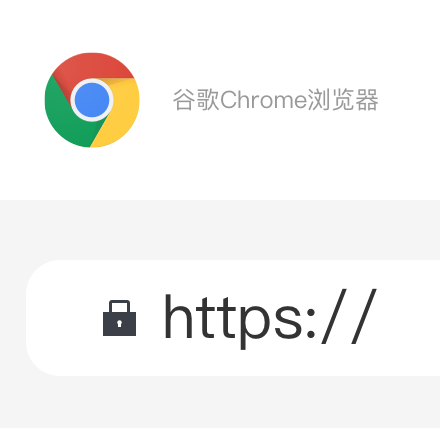
Task: Click the shackle of the padlock icon
Action: [119, 306]
